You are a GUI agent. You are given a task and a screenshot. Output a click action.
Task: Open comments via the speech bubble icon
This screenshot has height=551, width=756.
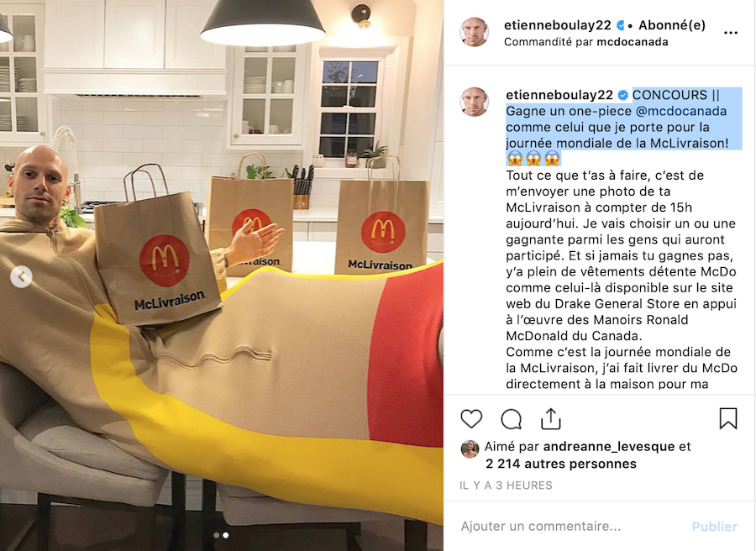pos(511,419)
